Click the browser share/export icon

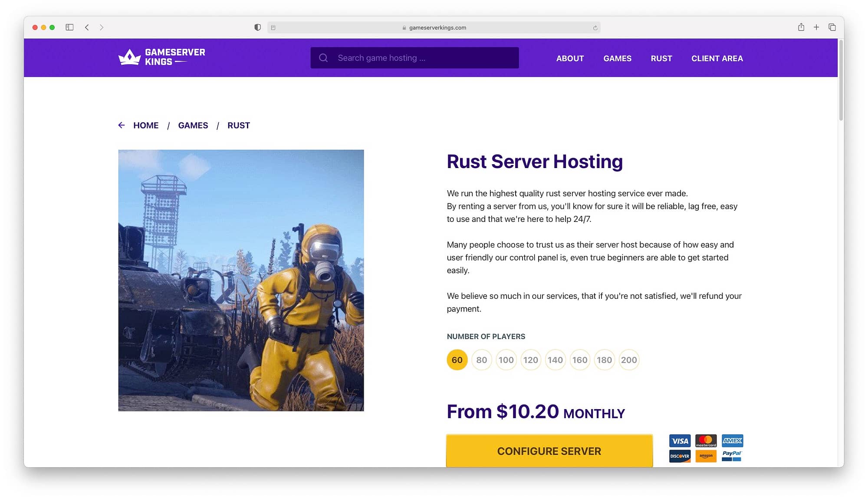coord(801,27)
